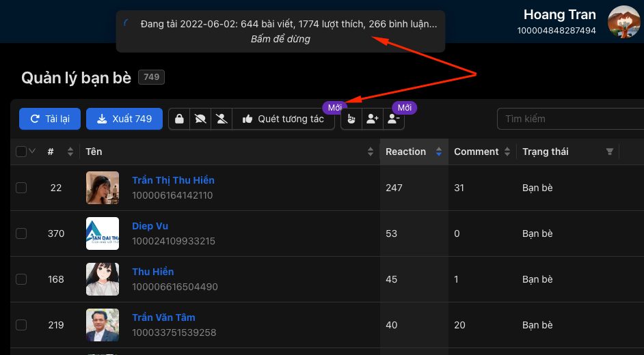Click user ID 100006164142110
644x355 pixels.
172,195
